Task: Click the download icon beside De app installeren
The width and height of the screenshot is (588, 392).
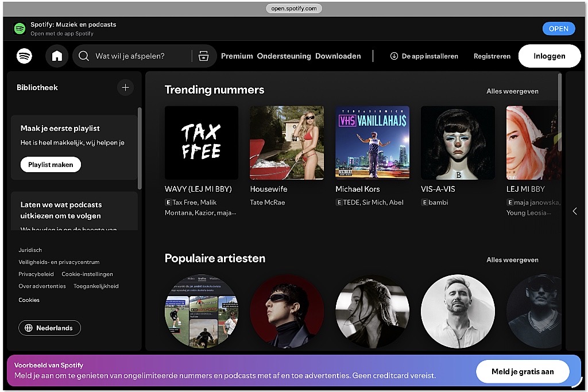Action: tap(394, 56)
